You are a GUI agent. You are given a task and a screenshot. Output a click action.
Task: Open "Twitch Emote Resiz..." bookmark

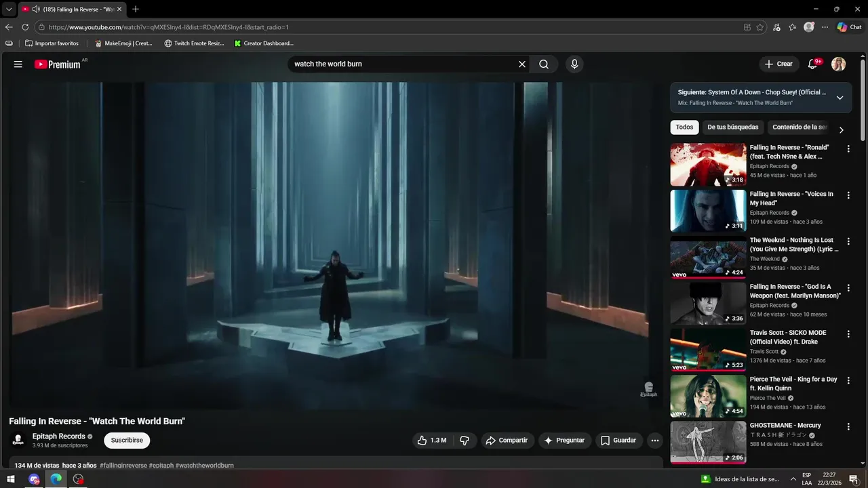(194, 43)
